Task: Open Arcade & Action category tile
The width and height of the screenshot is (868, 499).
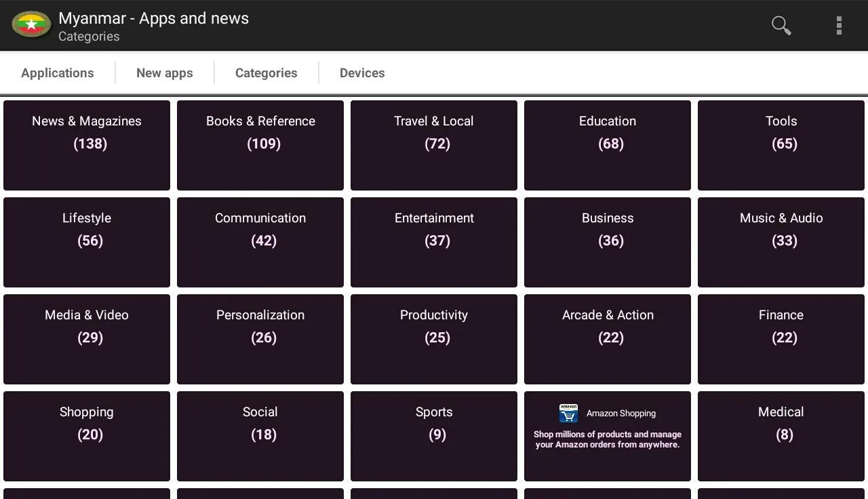Action: tap(608, 339)
